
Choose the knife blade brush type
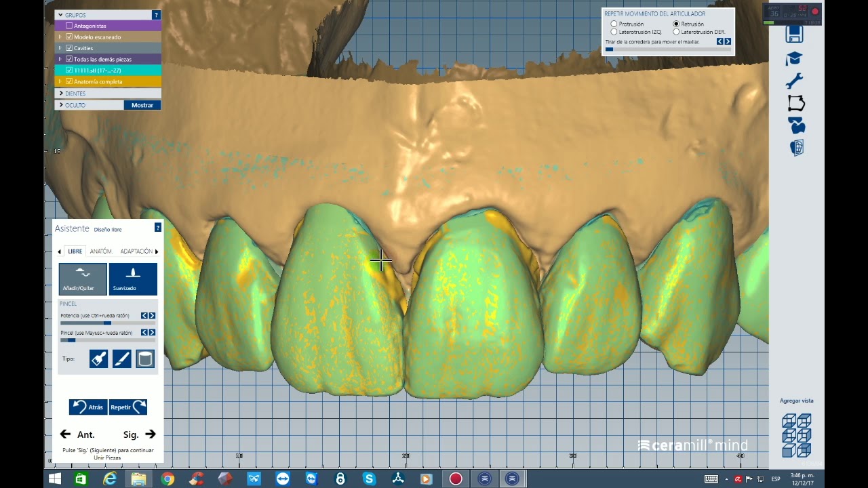(x=121, y=359)
